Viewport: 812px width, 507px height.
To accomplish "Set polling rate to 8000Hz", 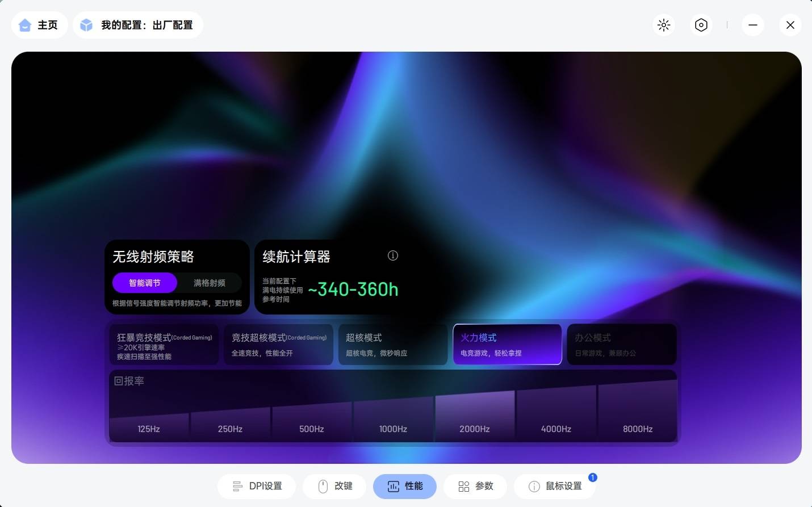I will tap(638, 412).
